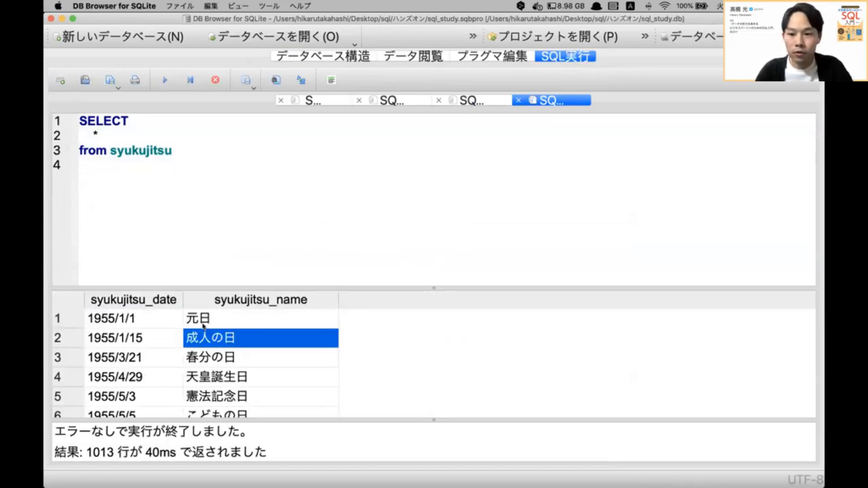Click the open new SQL tab icon
The height and width of the screenshot is (488, 868).
point(60,80)
